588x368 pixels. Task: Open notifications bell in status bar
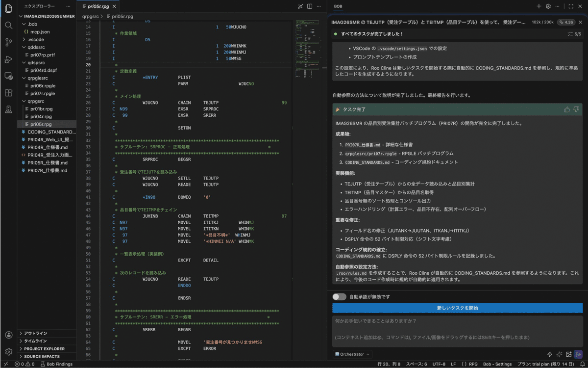pos(582,364)
